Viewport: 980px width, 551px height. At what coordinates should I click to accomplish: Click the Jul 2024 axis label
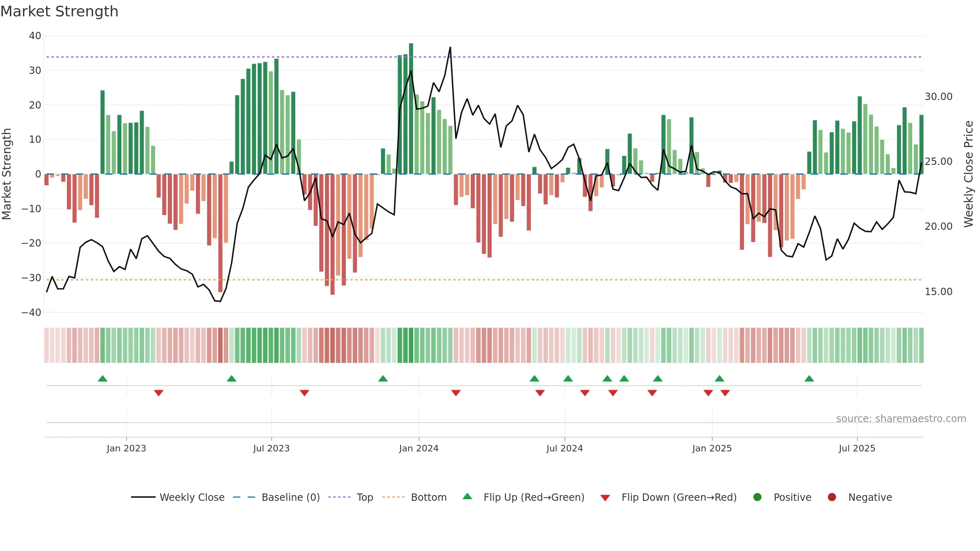[565, 448]
